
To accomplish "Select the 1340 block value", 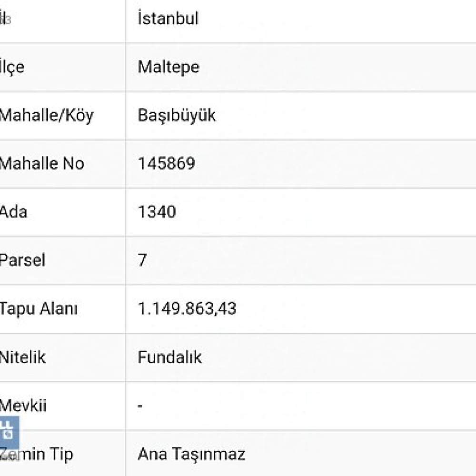I will click(x=157, y=212).
